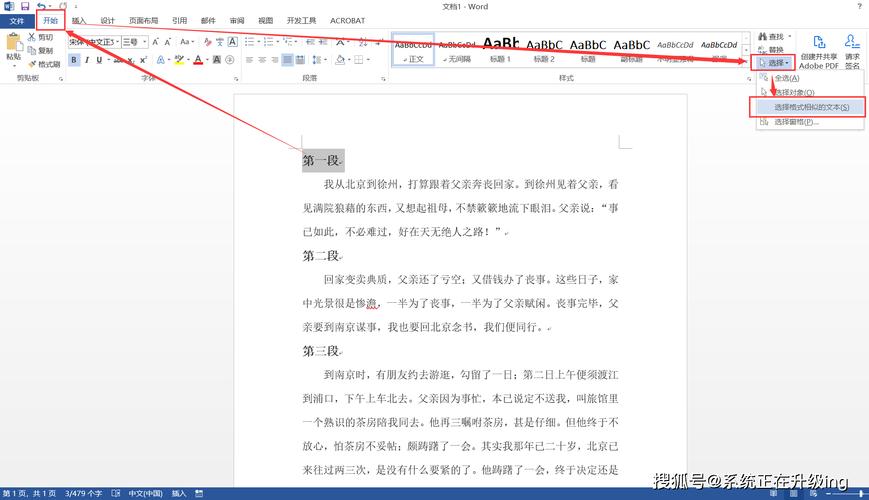Toggle Bold formatting button
This screenshot has width=869, height=500.
click(x=74, y=60)
